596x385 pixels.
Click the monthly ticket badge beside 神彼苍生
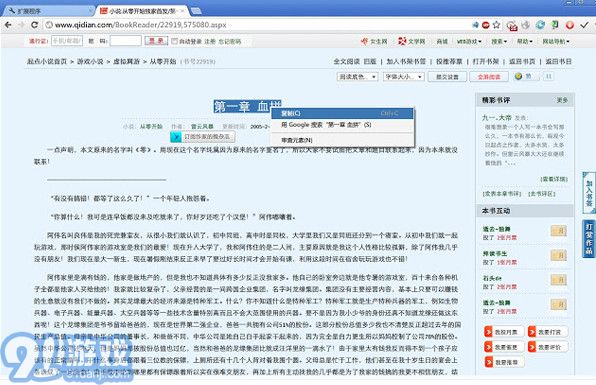click(x=558, y=255)
